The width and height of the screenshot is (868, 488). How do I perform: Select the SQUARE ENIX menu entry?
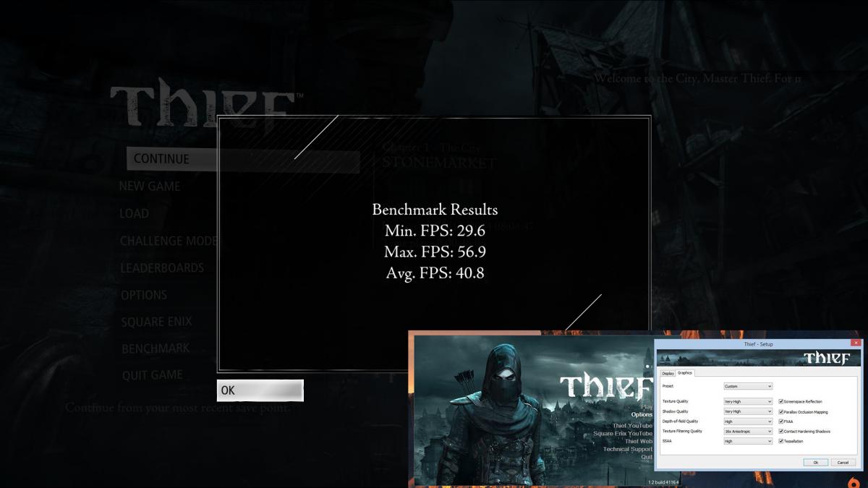(x=156, y=322)
